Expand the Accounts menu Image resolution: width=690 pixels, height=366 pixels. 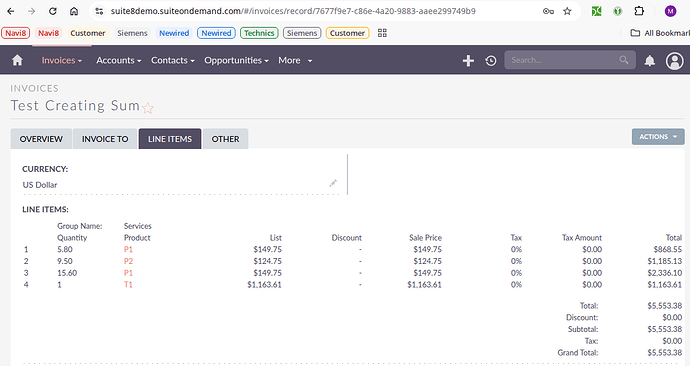118,60
